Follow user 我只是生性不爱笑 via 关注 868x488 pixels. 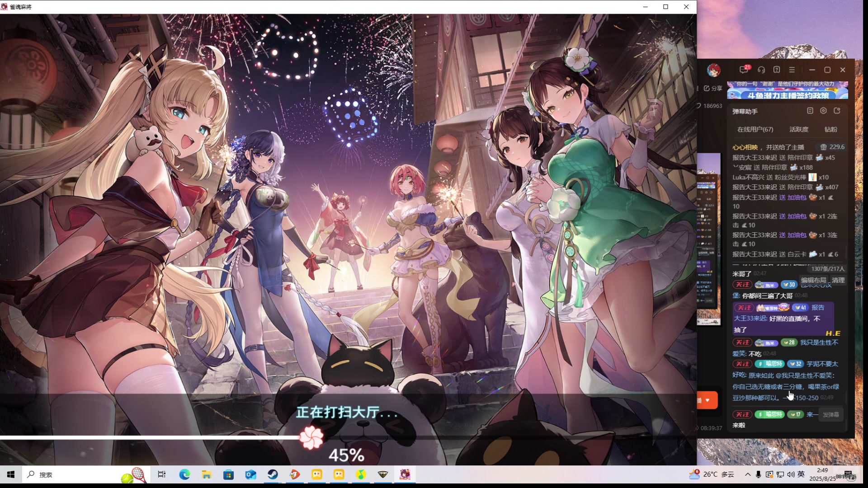coord(742,343)
